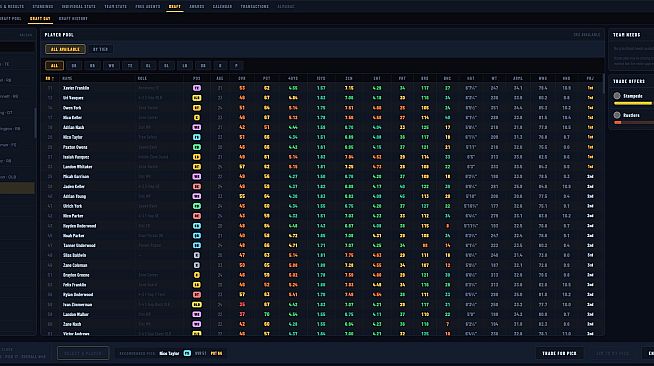Sort players by the OVR column header
Image resolution: width=654 pixels, height=366 pixels.
242,78
